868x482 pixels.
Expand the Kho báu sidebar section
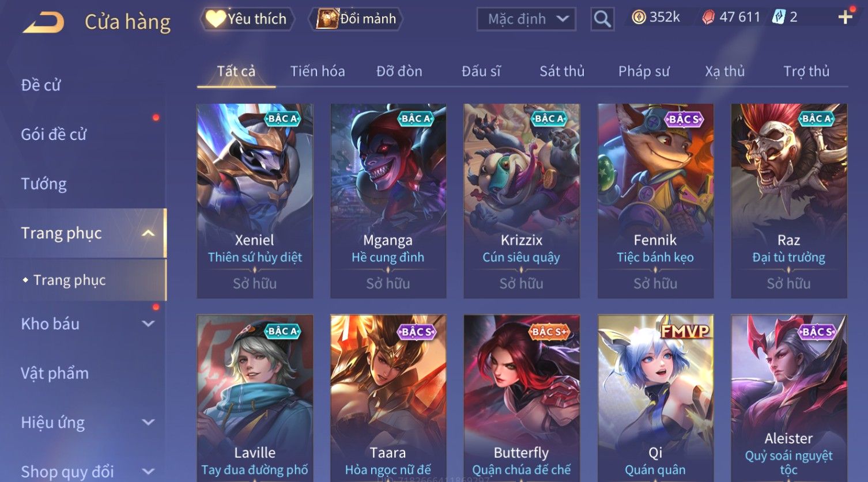[148, 324]
